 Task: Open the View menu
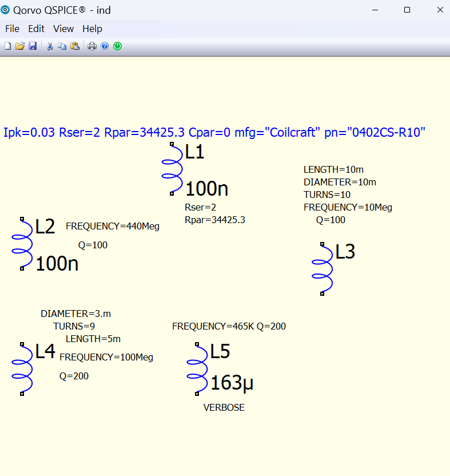63,29
